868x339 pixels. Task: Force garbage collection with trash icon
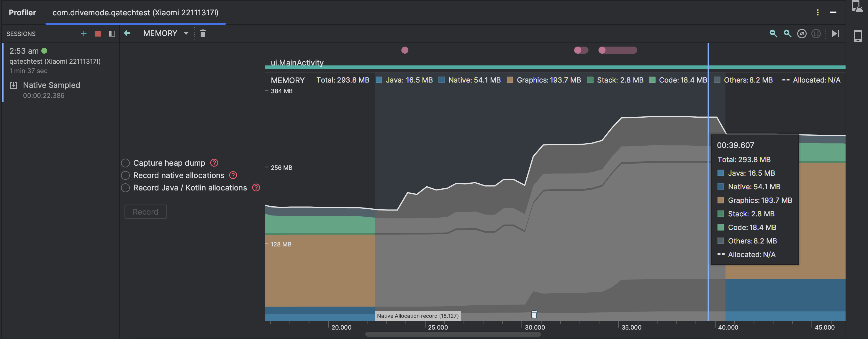(203, 33)
